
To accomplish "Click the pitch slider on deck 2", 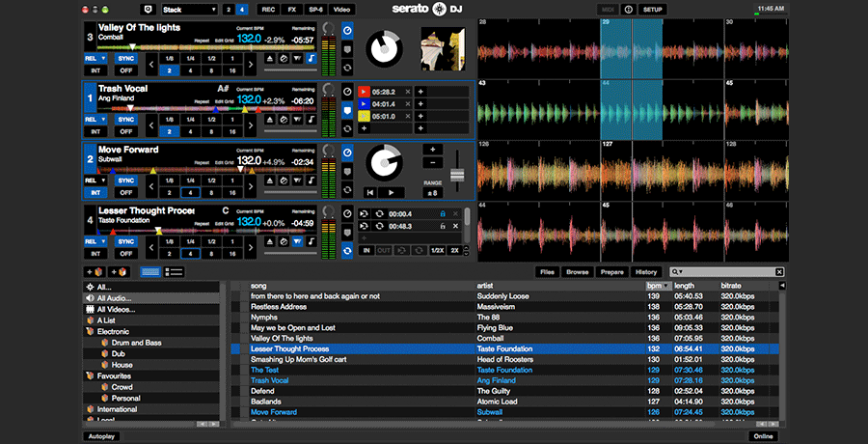I will coord(457,175).
